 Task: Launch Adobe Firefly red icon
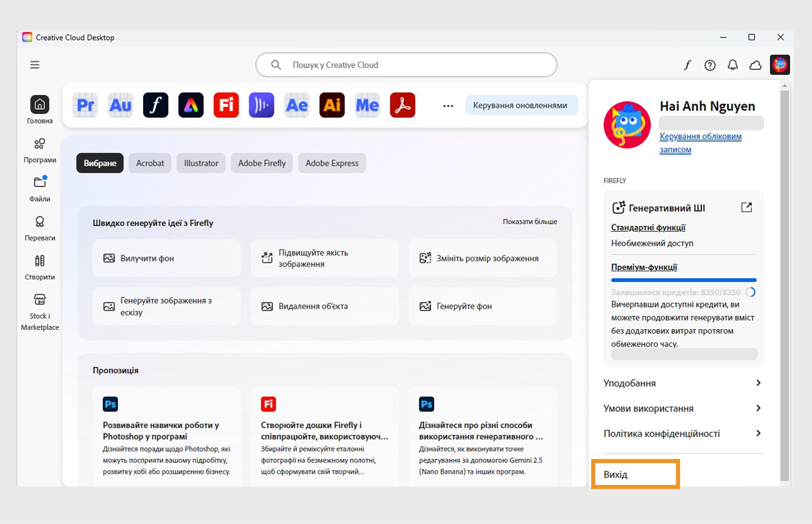point(226,105)
